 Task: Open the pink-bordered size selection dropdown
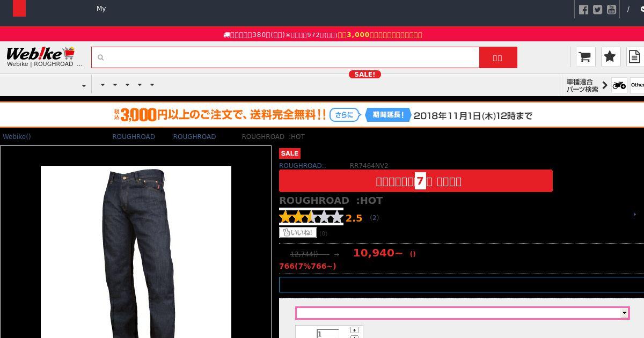462,313
